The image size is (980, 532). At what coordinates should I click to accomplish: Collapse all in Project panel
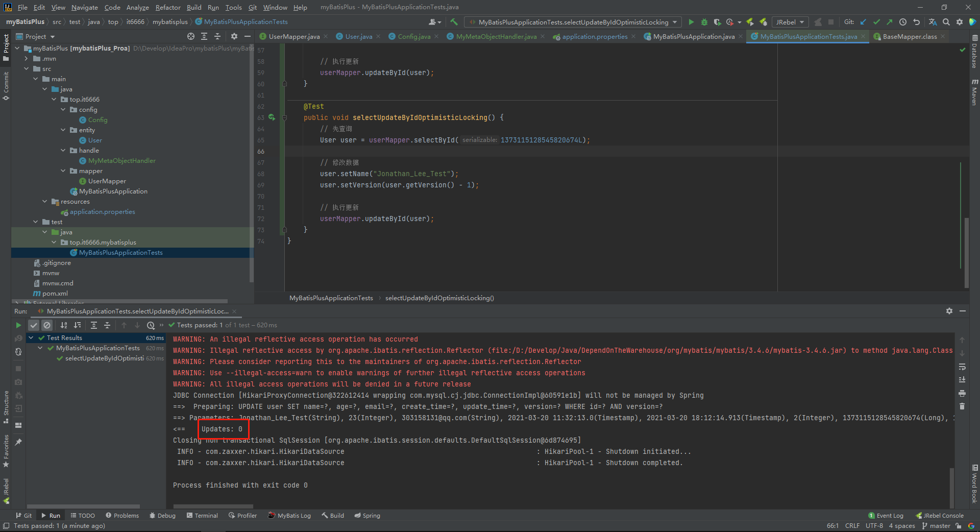217,36
